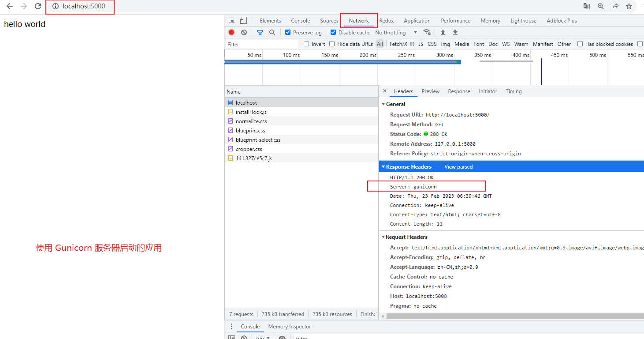Select the Network tab

(x=359, y=21)
